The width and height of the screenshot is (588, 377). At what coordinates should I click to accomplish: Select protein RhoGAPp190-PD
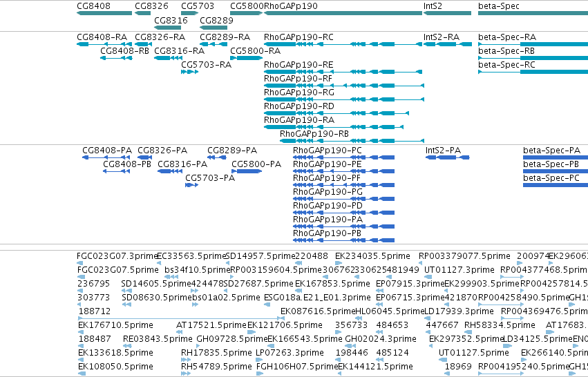(328, 206)
